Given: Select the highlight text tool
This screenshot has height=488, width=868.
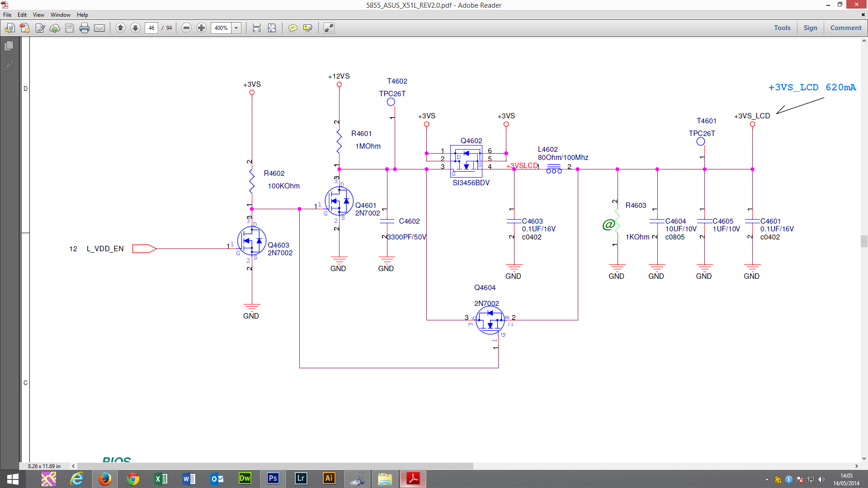Looking at the screenshot, I should coord(308,28).
